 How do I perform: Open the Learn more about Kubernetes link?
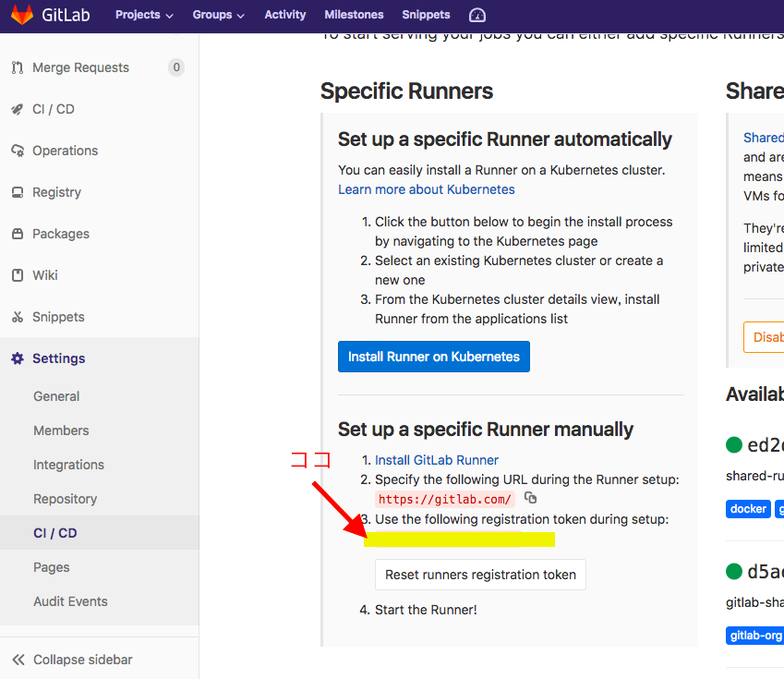tap(426, 188)
